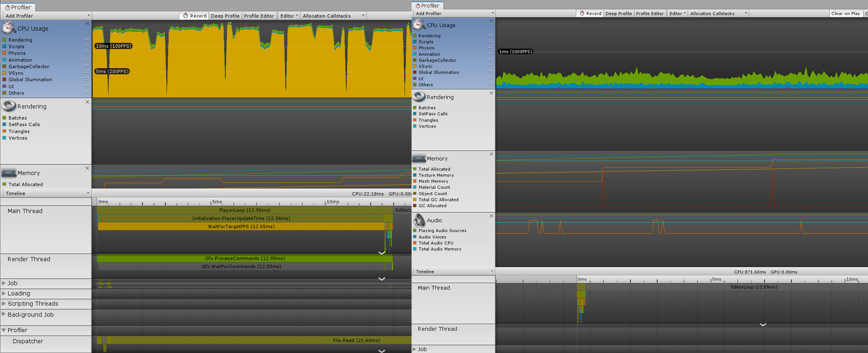The width and height of the screenshot is (868, 353).
Task: Select the right Profiler window tab
Action: click(427, 5)
